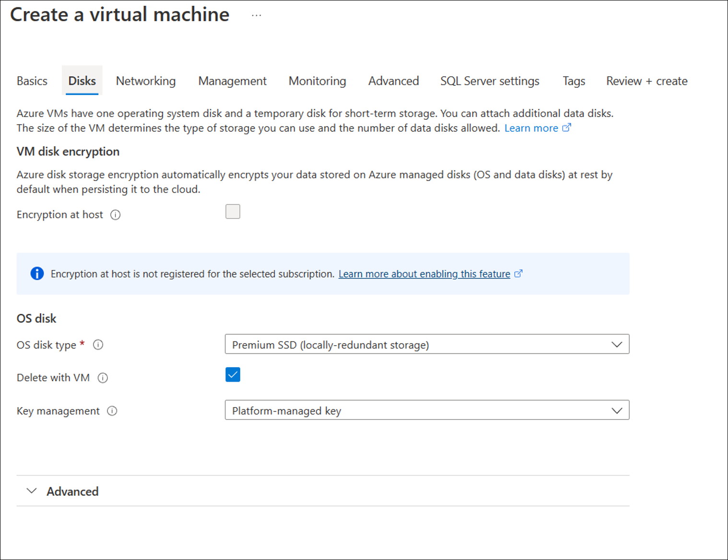Click the info icon beside Delete with VM
728x560 pixels.
[103, 378]
